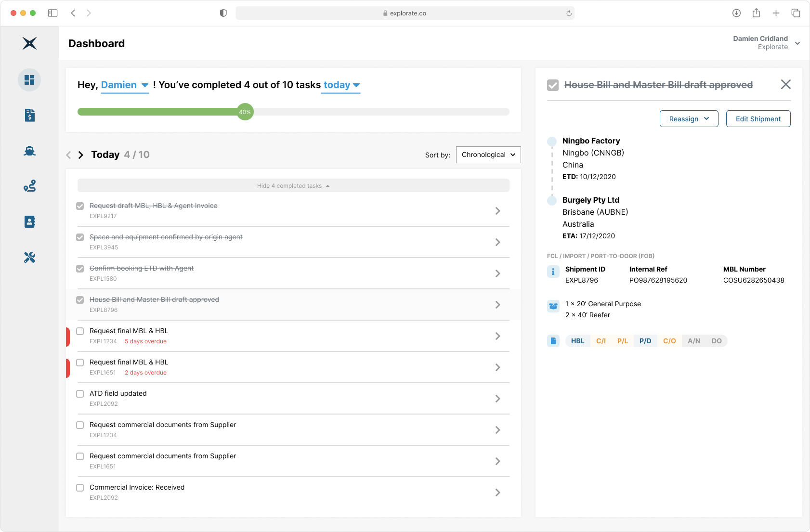This screenshot has height=532, width=810.
Task: Check Commercial Invoice: Received task checkbox
Action: [80, 488]
